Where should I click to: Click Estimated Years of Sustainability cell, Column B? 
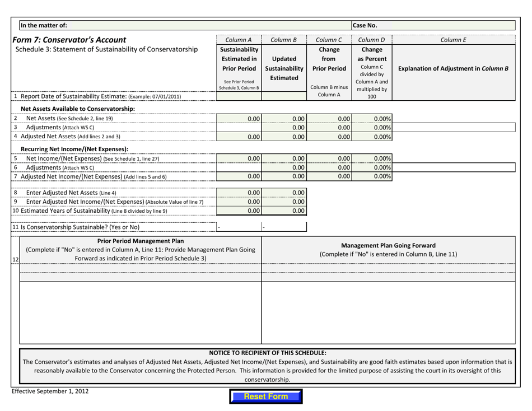pyautogui.click(x=283, y=211)
